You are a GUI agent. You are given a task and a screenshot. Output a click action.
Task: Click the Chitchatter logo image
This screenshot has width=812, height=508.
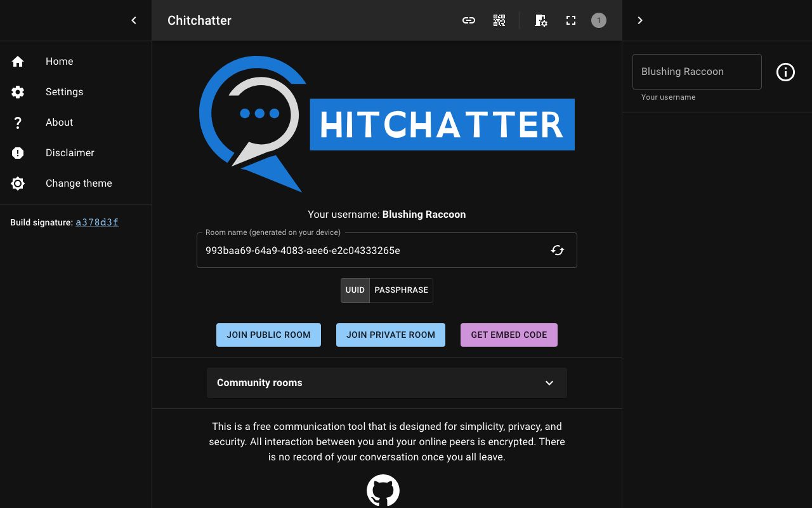click(x=387, y=124)
